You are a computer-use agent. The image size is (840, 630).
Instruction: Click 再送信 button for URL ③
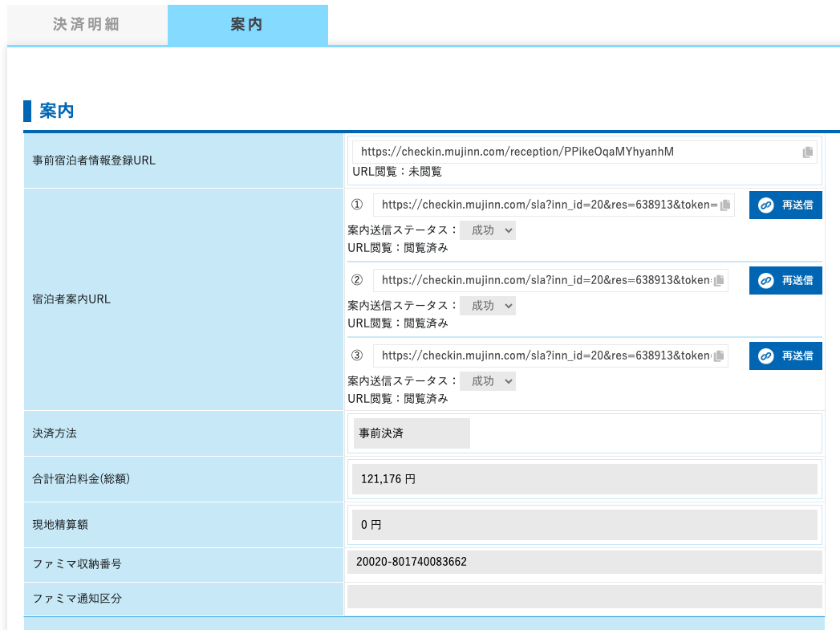click(x=785, y=356)
